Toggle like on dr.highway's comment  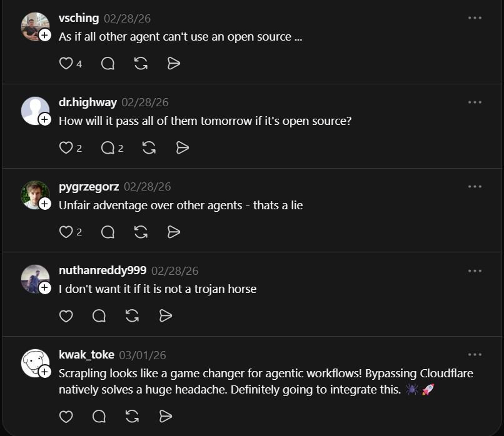tap(66, 147)
